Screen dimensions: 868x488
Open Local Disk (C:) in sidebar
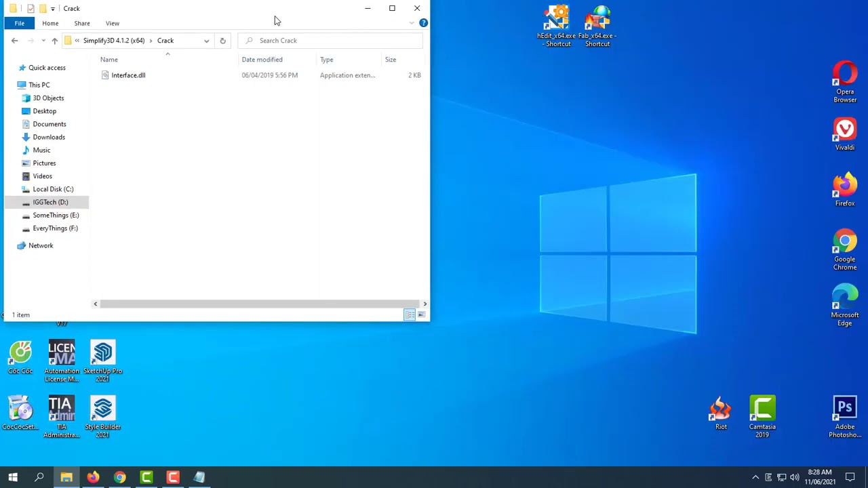53,189
